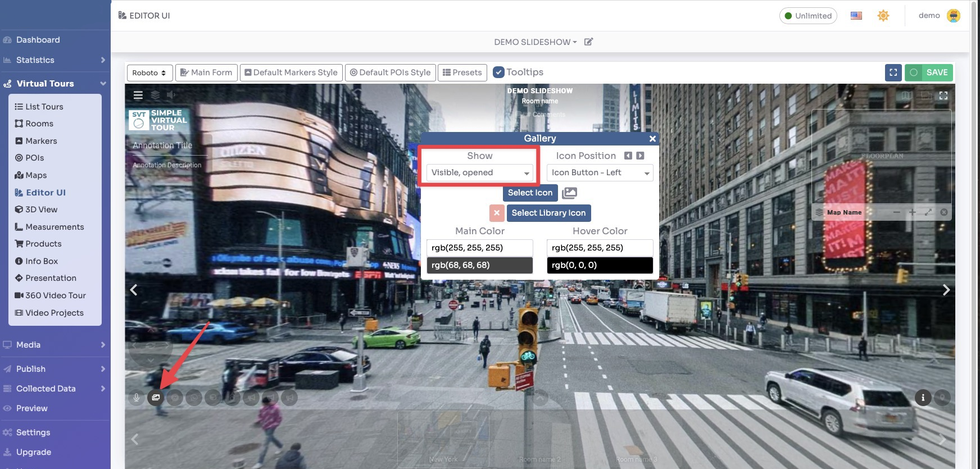Open Markers in the sidebar

[41, 141]
